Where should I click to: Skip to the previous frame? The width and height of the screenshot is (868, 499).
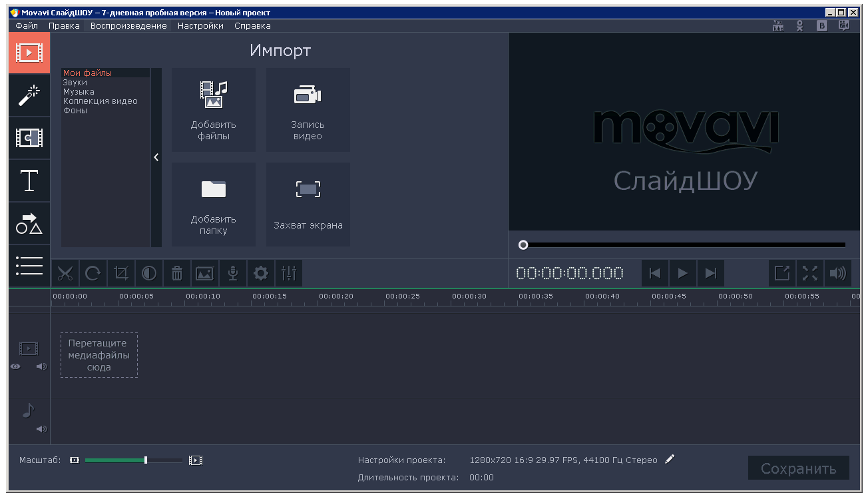[655, 273]
